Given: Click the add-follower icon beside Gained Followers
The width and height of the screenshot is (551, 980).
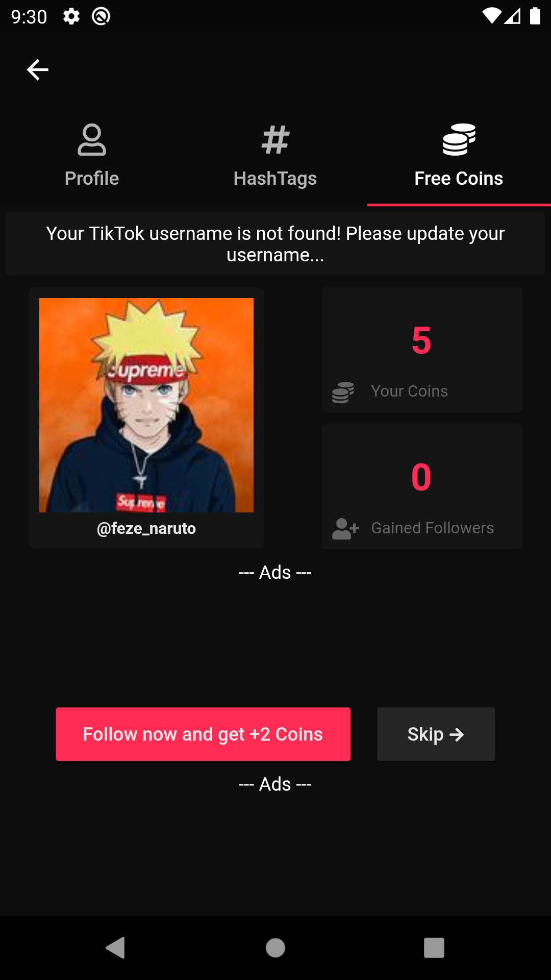Looking at the screenshot, I should coord(345,529).
